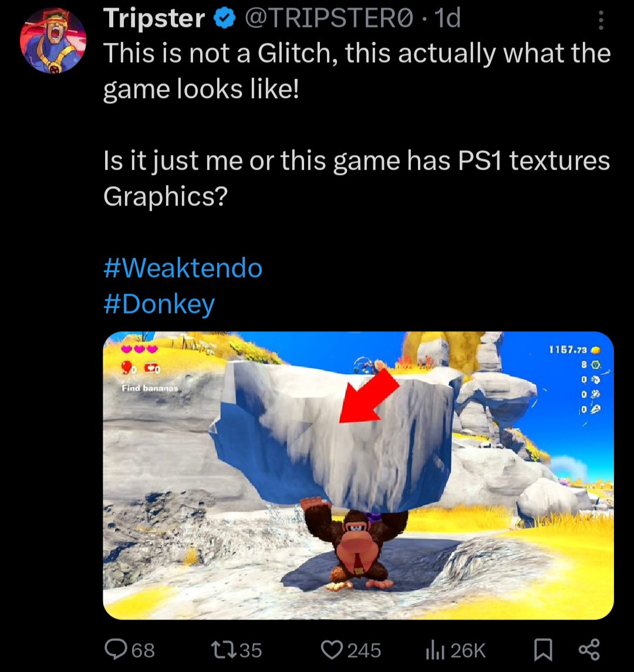The height and width of the screenshot is (672, 634).
Task: Tap the reply speech bubble icon
Action: 116,649
